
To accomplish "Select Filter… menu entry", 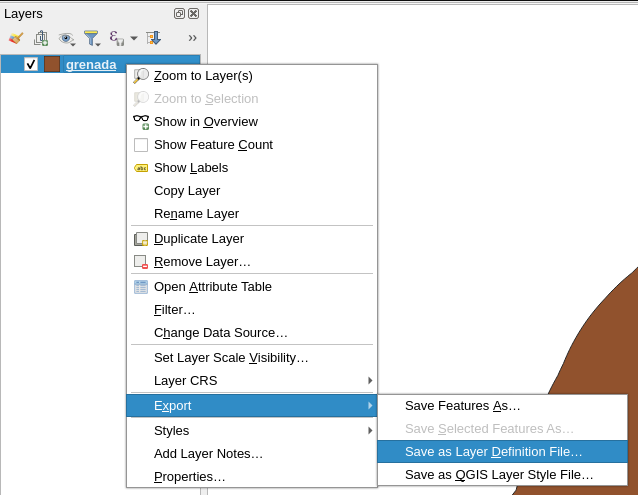I will [x=252, y=310].
